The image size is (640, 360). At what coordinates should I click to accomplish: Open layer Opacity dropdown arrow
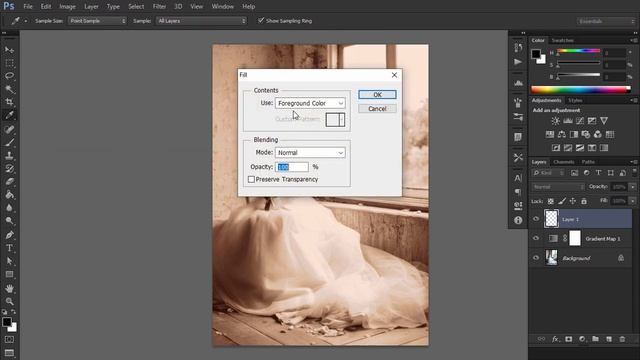633,187
